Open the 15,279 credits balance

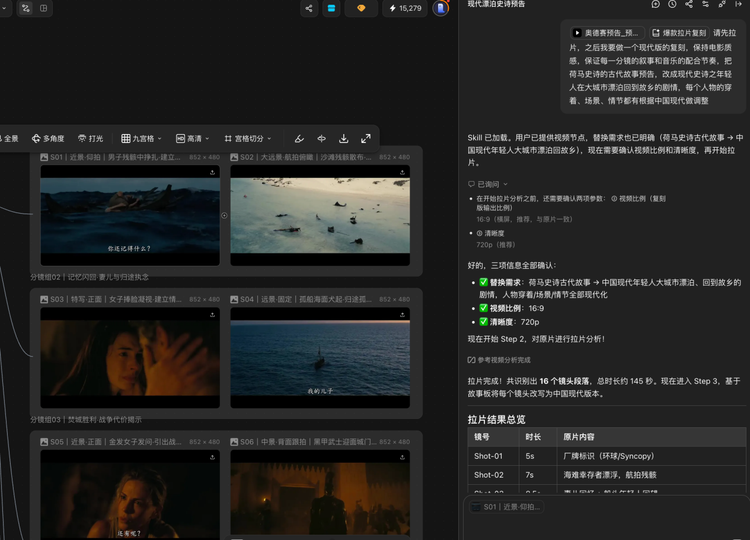[405, 8]
